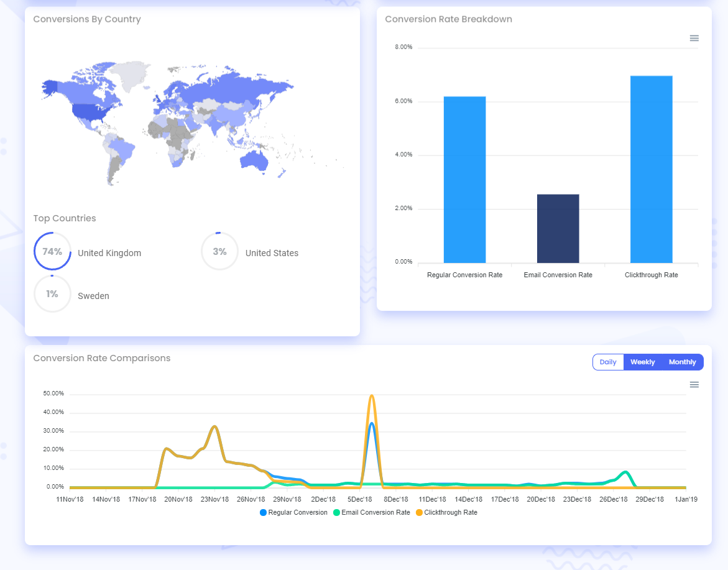This screenshot has height=570, width=728.
Task: Open the Conversion Rate Breakdown chart menu
Action: [x=694, y=38]
